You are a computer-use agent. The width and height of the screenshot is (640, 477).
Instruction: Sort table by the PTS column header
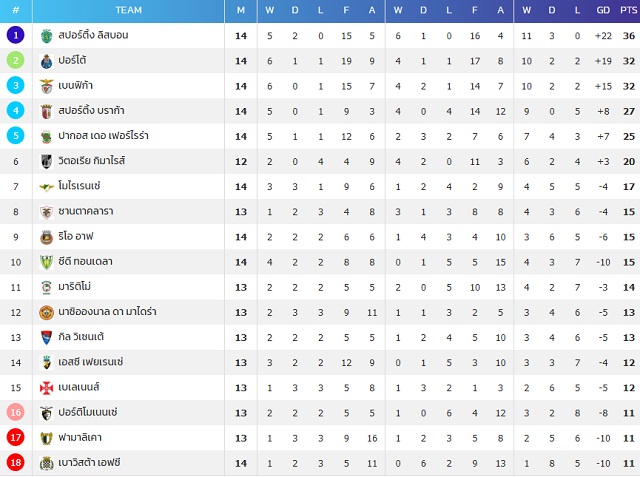click(629, 10)
